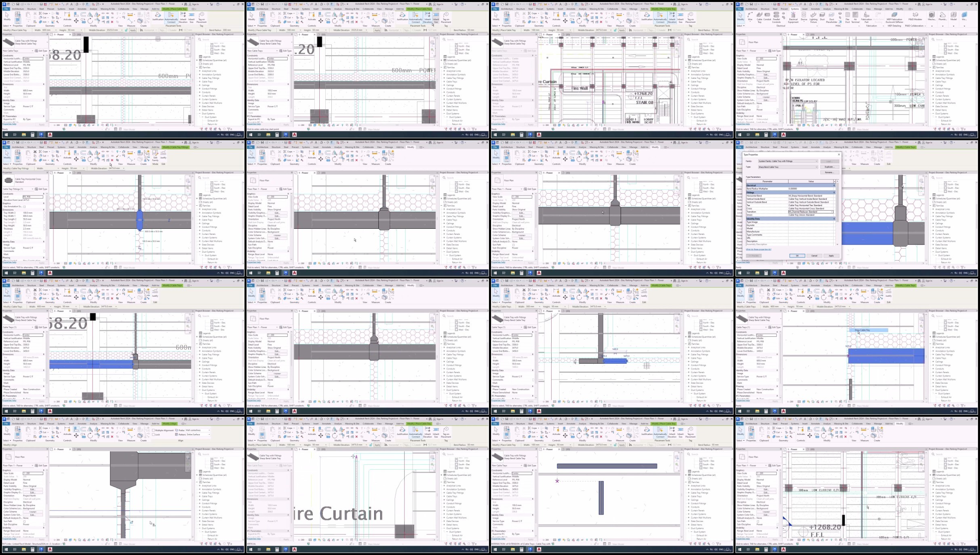Click Apply in Type Properties dialog
The image size is (980, 555).
click(831, 256)
